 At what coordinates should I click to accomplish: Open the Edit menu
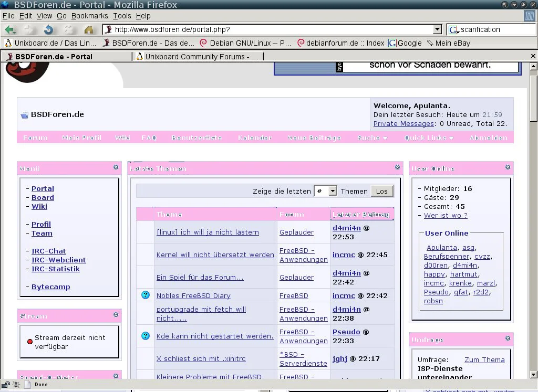[x=26, y=16]
